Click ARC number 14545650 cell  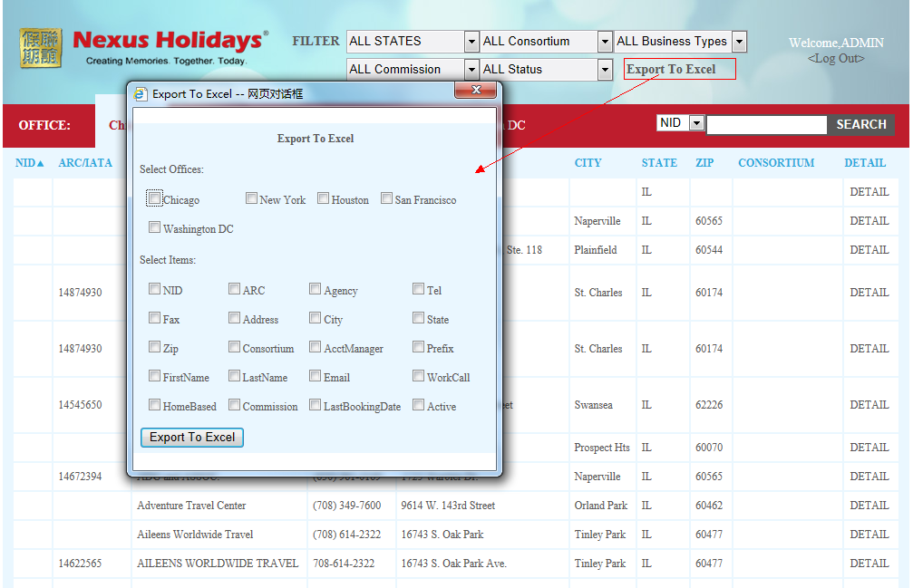click(81, 405)
